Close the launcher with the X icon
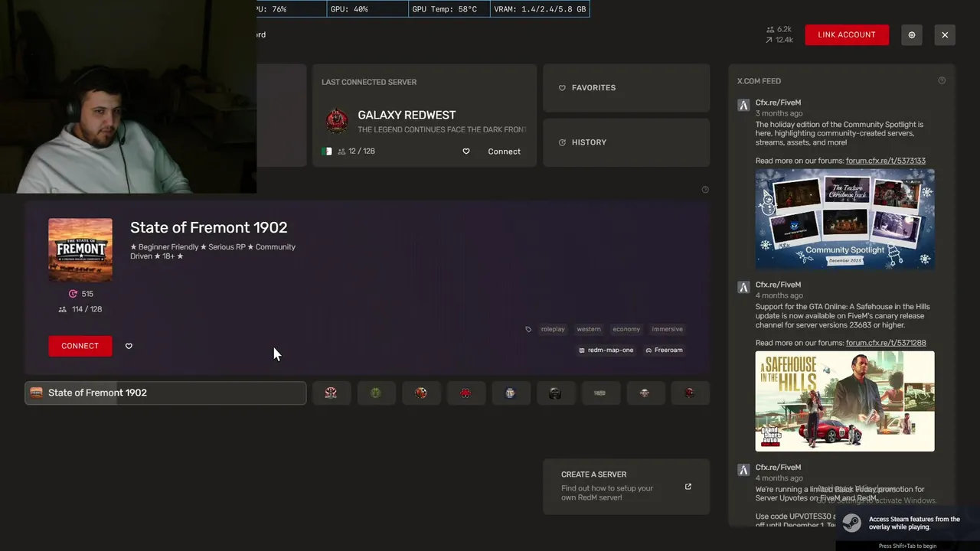The image size is (980, 551). pyautogui.click(x=945, y=34)
